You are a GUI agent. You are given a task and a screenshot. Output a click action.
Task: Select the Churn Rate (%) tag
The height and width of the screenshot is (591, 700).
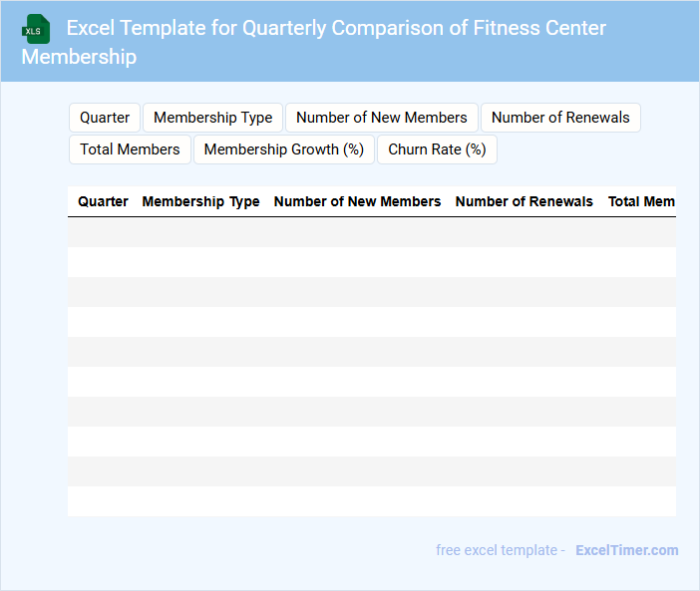(437, 149)
